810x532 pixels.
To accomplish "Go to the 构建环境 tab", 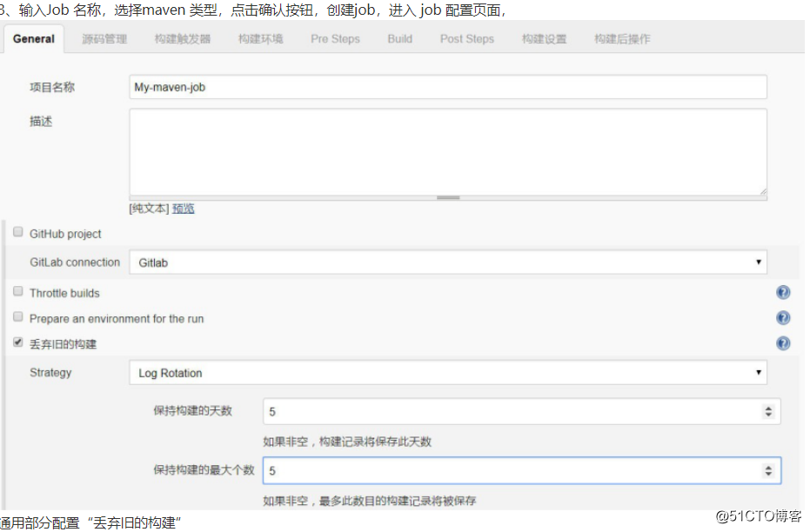I will pos(260,39).
